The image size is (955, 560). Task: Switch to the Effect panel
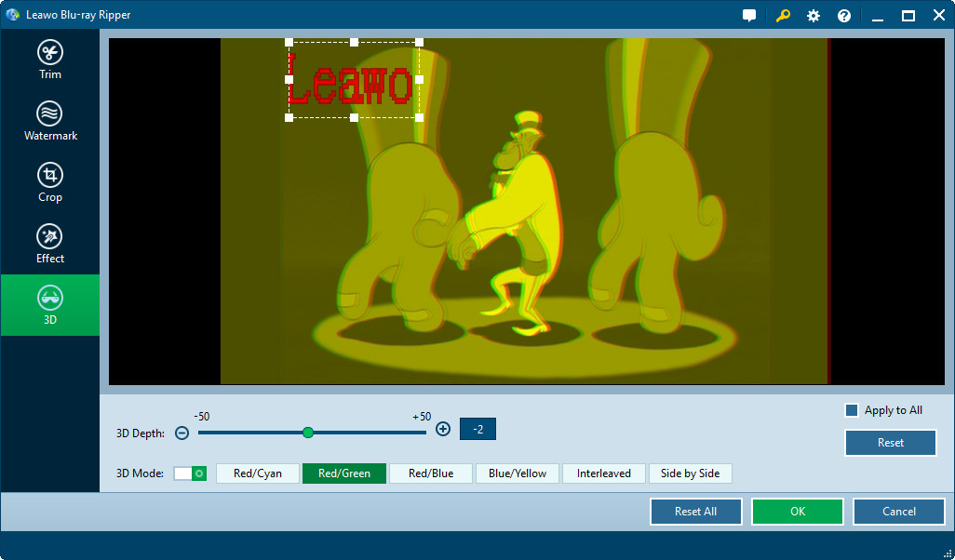coord(50,244)
